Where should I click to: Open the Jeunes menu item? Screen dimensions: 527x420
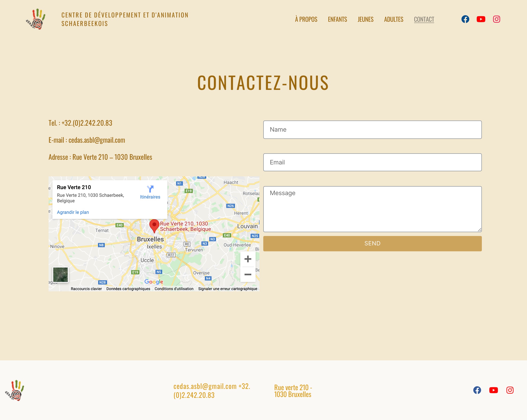coord(366,19)
